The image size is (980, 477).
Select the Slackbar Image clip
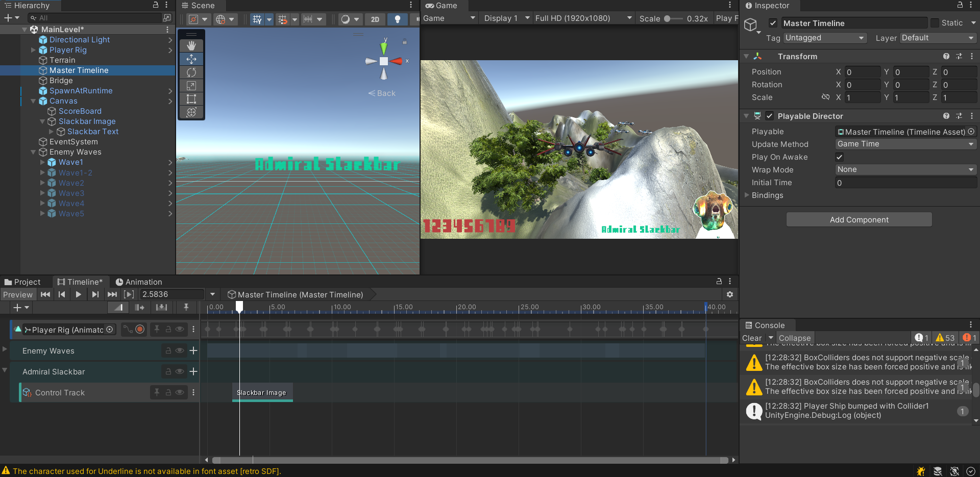[262, 393]
